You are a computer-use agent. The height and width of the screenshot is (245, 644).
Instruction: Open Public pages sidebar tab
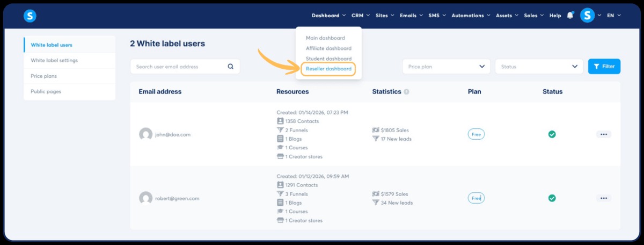pos(69,91)
